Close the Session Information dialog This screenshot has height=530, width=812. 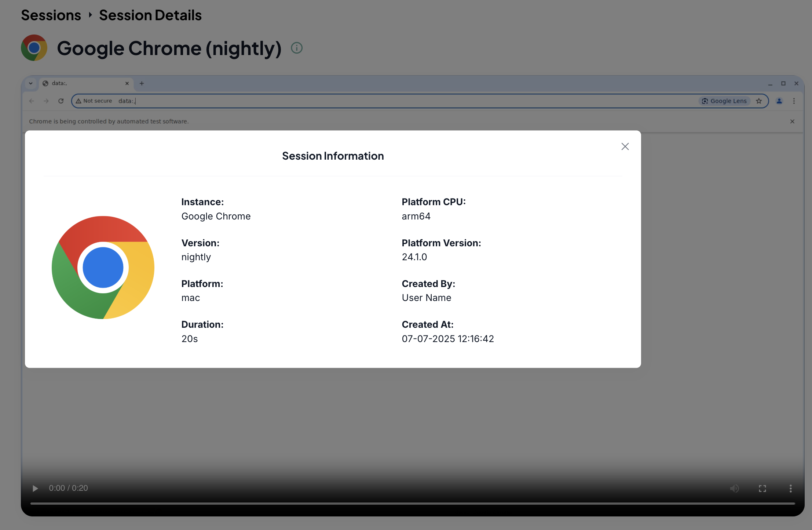(x=625, y=146)
